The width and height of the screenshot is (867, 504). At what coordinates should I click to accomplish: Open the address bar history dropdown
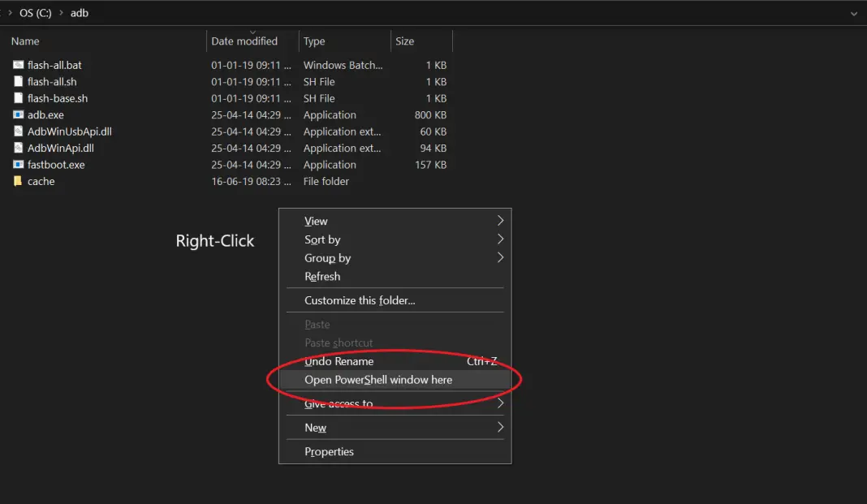click(853, 14)
